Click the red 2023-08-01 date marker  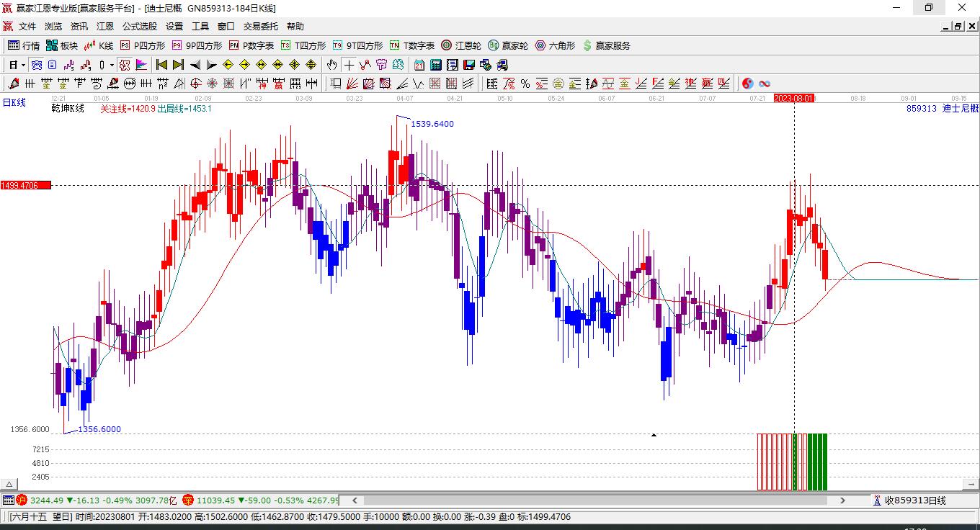pos(794,98)
